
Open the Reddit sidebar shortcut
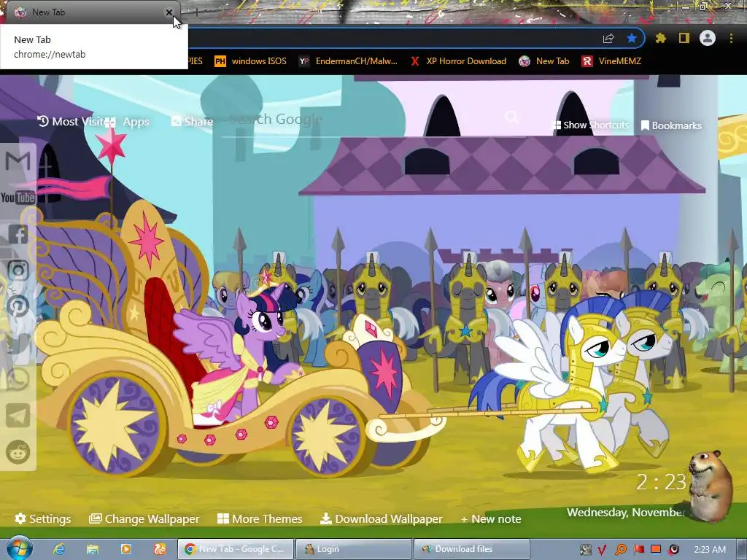coord(18,452)
